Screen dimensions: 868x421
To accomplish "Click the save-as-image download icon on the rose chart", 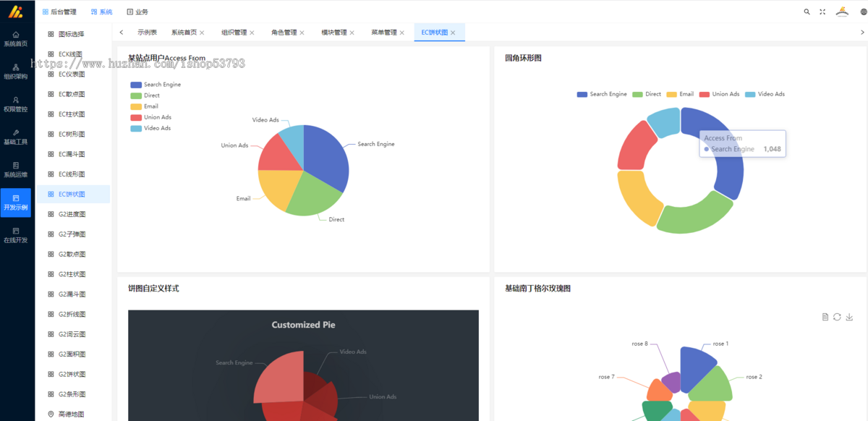I will coord(849,317).
